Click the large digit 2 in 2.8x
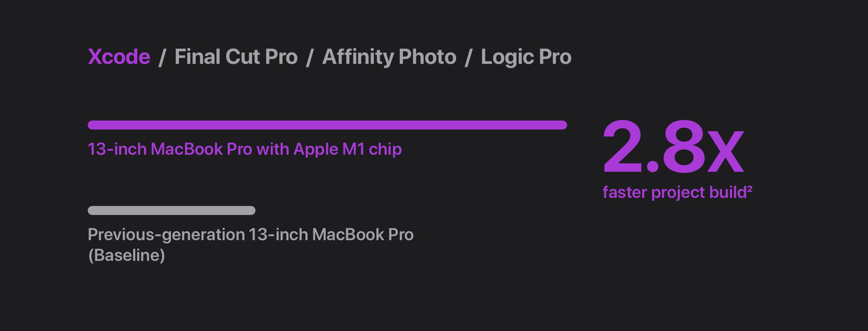 coord(623,146)
